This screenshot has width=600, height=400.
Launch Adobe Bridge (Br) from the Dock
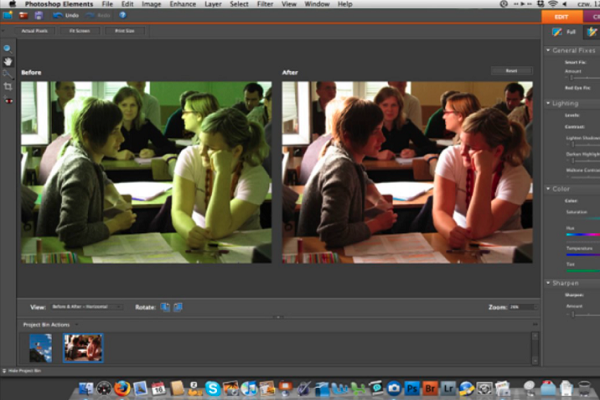click(x=430, y=389)
